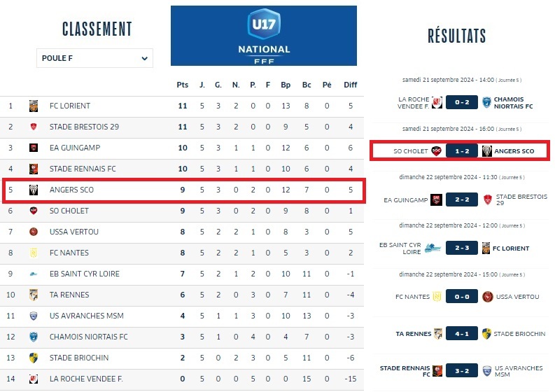Click the EA Guingamp crest in standings
Image resolution: width=555 pixels, height=392 pixels.
tap(33, 148)
